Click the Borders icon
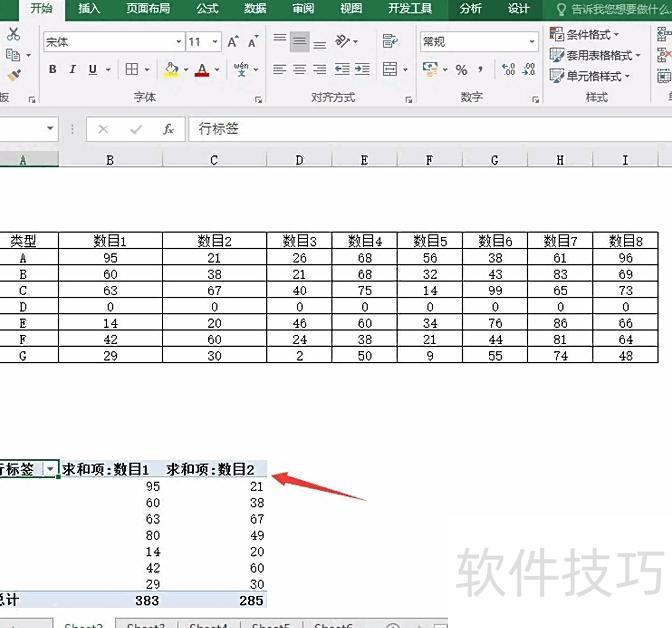Viewport: 672px width, 628px height. coord(132,69)
